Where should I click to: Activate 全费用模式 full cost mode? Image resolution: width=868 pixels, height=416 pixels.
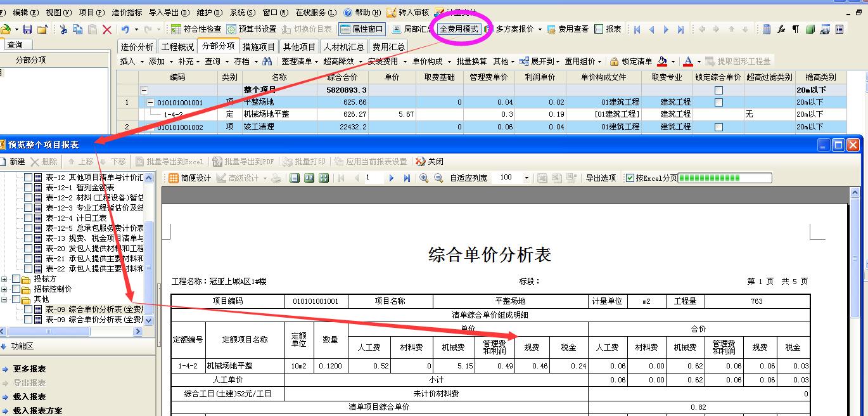click(459, 29)
